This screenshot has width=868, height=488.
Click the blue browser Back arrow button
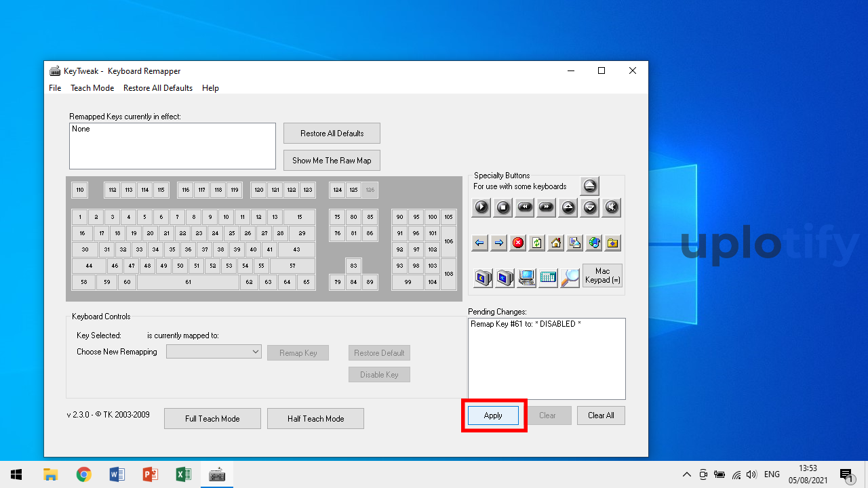pos(480,243)
